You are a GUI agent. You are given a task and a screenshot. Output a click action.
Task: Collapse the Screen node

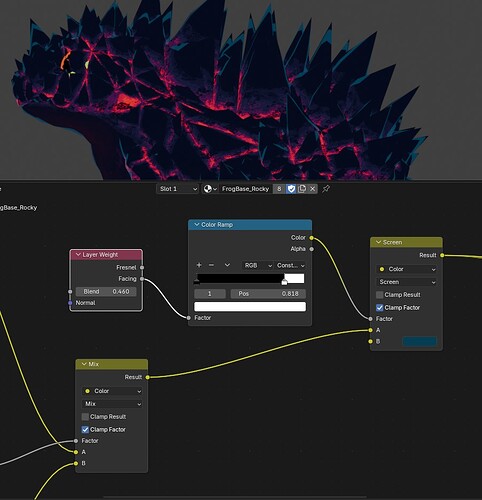pyautogui.click(x=379, y=242)
